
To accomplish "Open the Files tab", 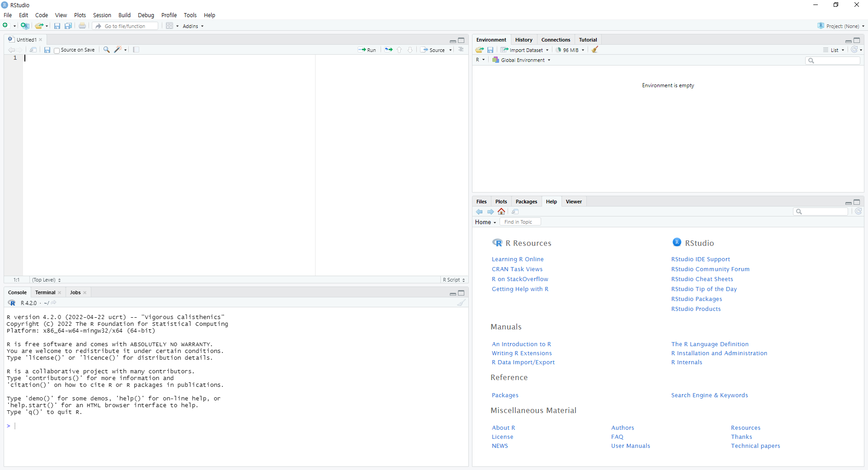I will (481, 202).
